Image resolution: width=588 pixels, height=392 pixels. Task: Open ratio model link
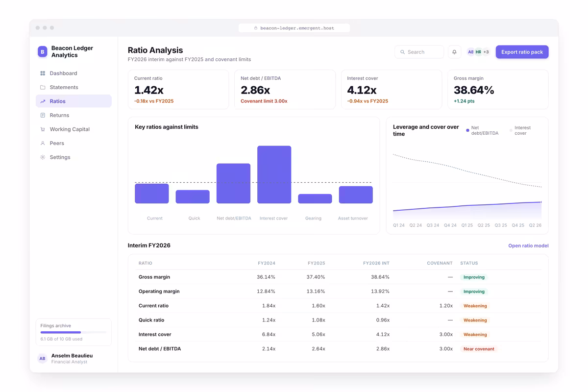528,246
